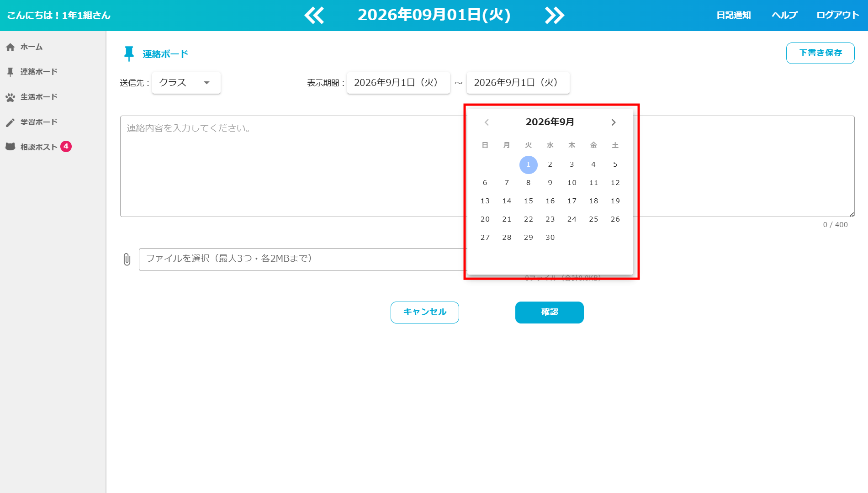This screenshot has height=493, width=868.
Task: Show next month in calendar popup
Action: (614, 122)
